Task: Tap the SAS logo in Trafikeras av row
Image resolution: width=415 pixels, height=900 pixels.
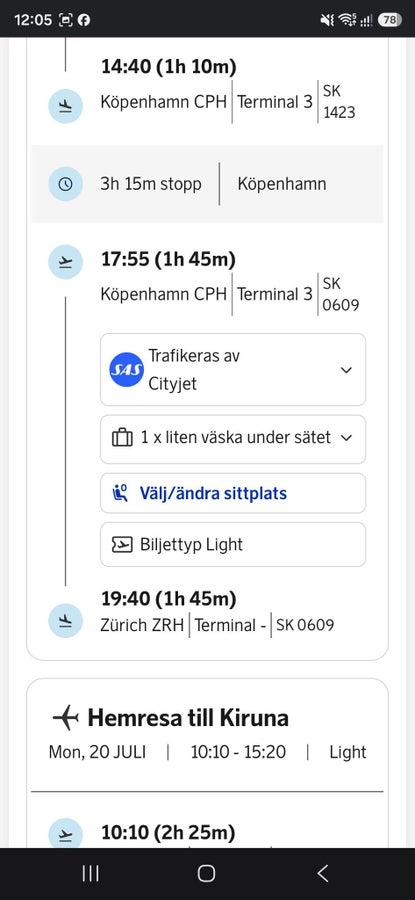Action: tap(126, 370)
